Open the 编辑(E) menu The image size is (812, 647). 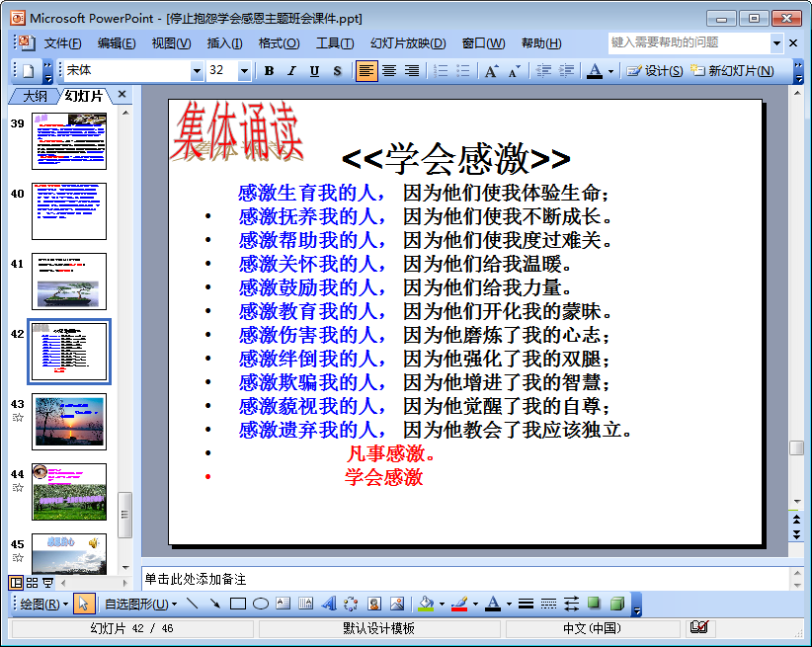pos(117,43)
